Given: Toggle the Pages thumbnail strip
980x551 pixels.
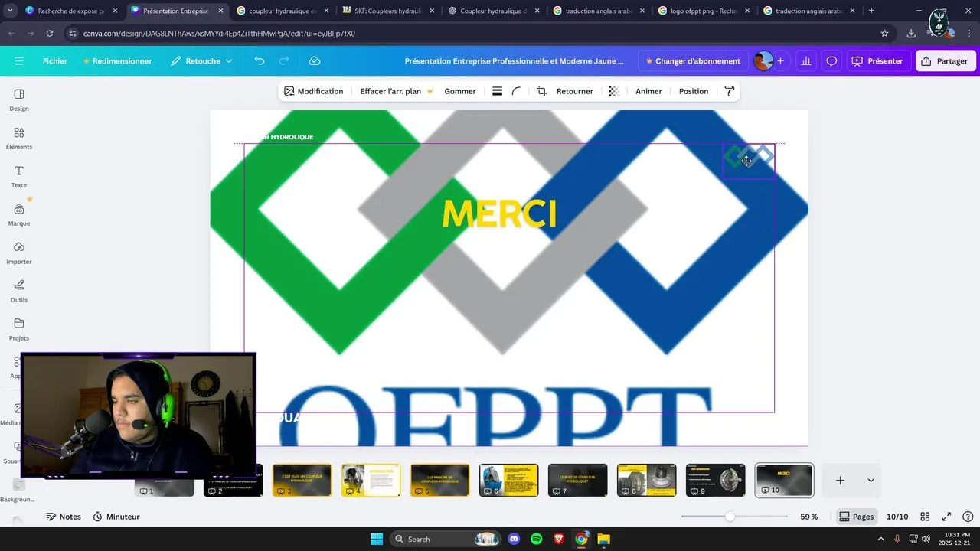Looking at the screenshot, I should tap(856, 517).
